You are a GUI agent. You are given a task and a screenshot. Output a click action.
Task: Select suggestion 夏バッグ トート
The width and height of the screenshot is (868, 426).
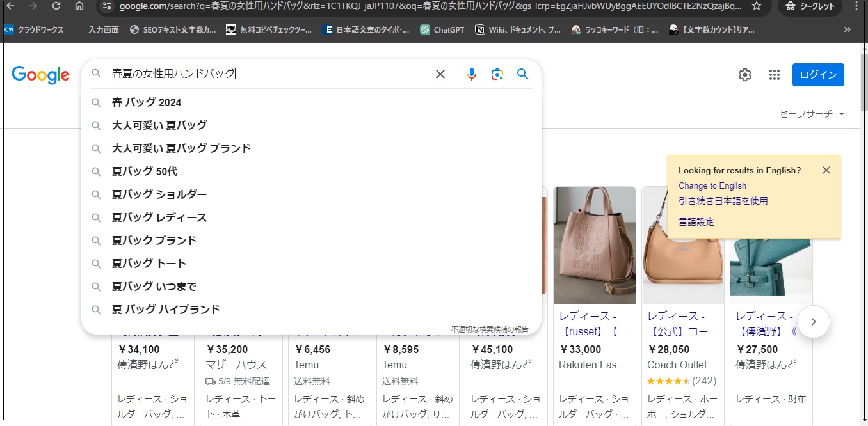point(311,264)
